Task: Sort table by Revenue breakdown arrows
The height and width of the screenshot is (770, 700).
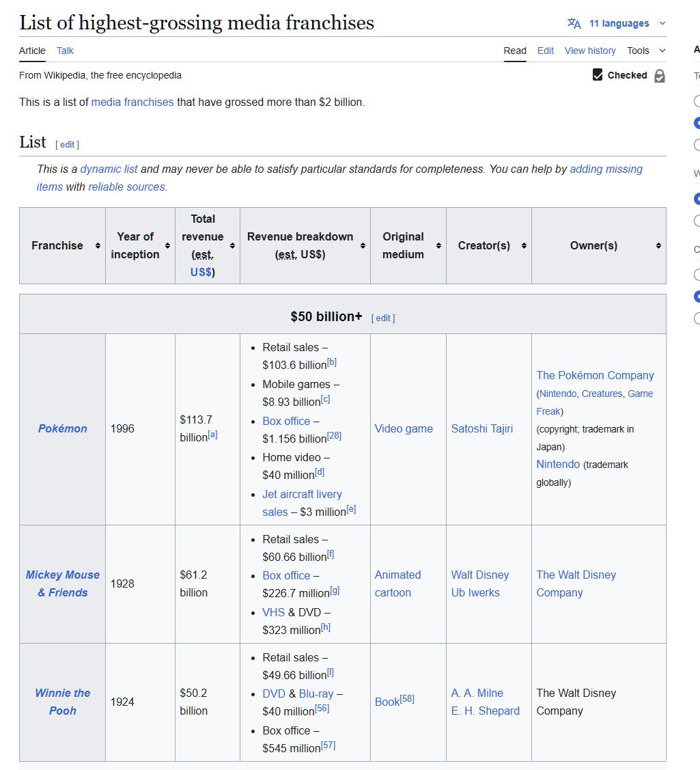Action: [363, 245]
